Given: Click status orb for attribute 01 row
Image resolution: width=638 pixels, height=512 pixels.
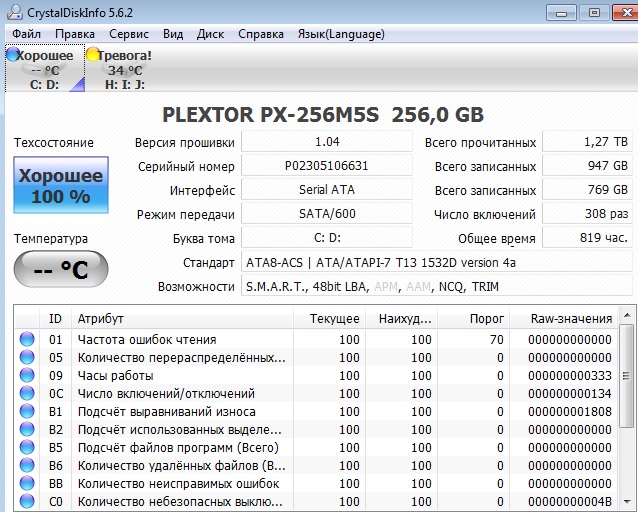Looking at the screenshot, I should pos(27,340).
